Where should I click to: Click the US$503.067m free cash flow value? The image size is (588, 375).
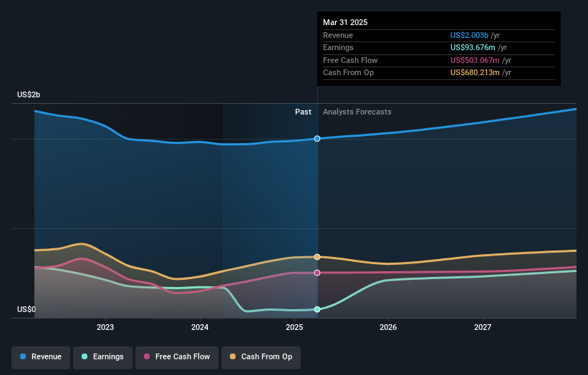click(475, 60)
